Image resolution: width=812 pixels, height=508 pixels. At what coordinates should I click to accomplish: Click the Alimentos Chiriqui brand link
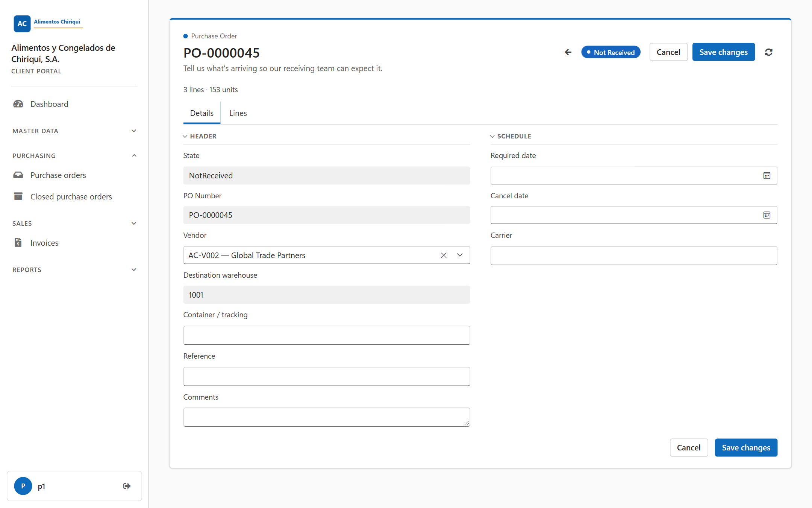click(57, 22)
